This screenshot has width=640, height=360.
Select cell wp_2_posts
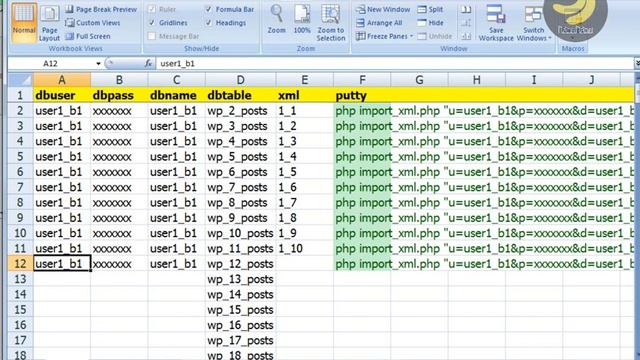pos(240,111)
